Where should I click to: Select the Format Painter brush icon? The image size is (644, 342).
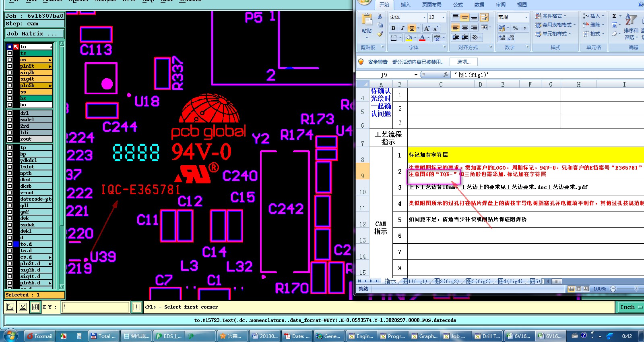click(x=380, y=34)
